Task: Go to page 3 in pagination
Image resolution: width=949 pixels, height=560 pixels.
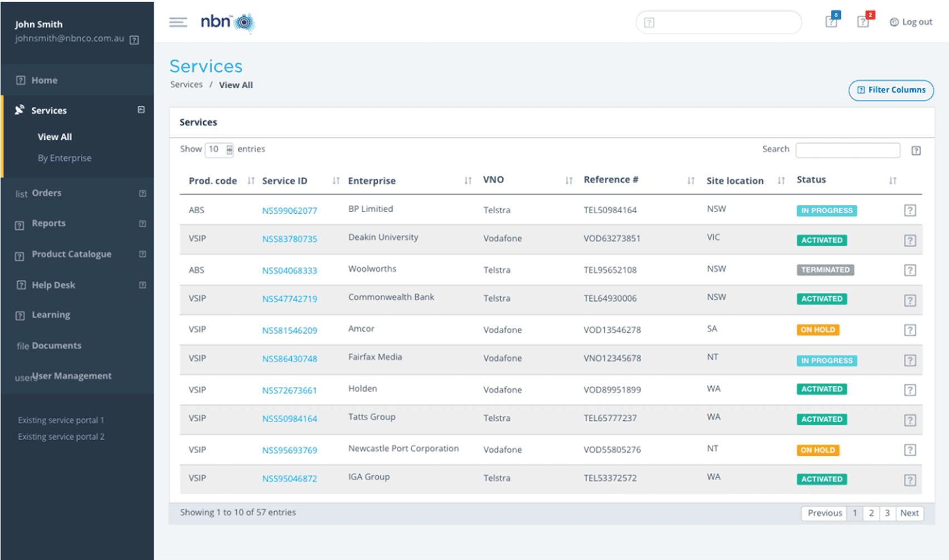Action: 887,513
